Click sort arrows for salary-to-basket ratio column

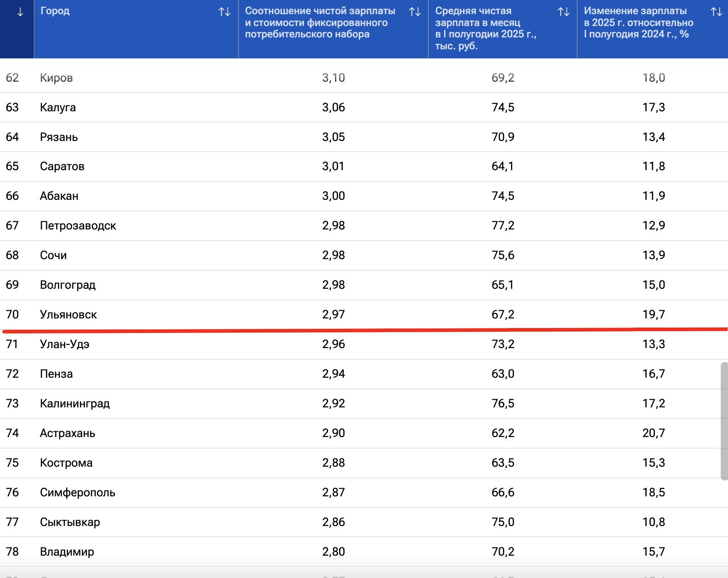click(x=414, y=12)
